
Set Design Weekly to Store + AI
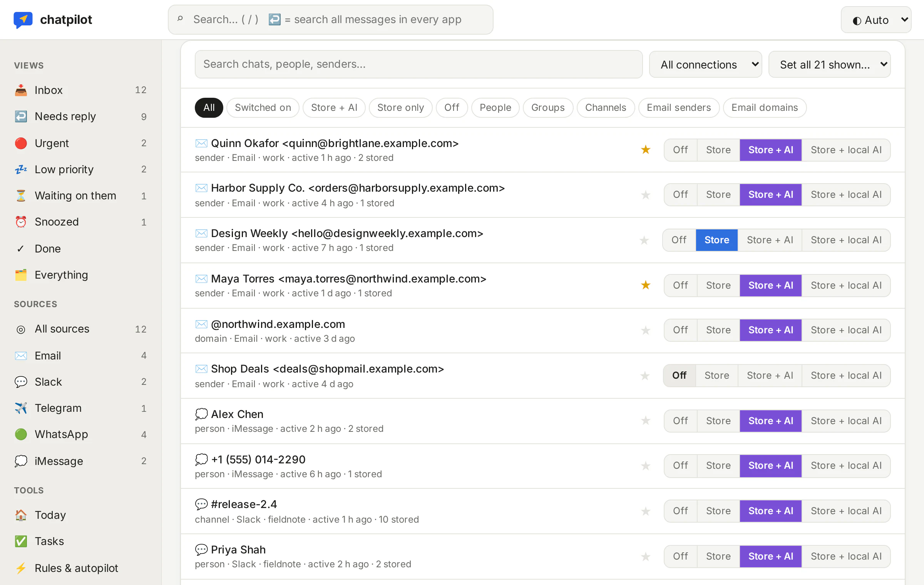click(770, 240)
